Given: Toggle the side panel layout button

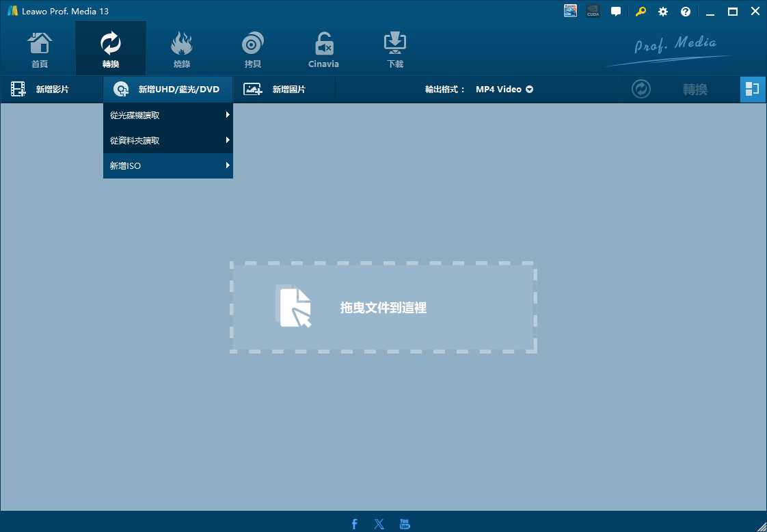Looking at the screenshot, I should [753, 89].
